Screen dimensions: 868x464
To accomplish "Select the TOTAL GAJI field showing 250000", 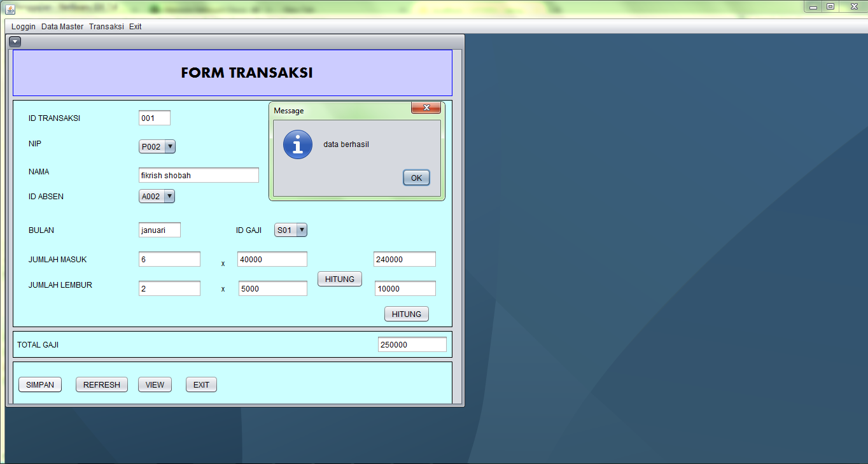I will 412,344.
